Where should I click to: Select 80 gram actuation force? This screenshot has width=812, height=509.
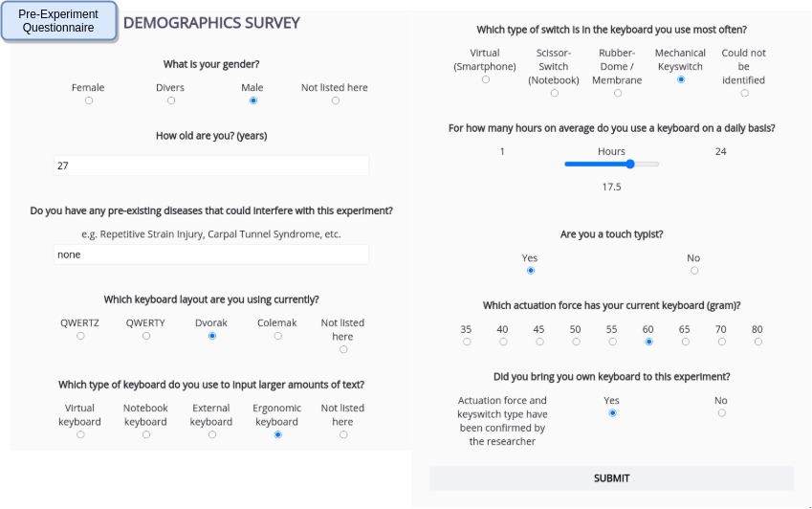click(x=757, y=342)
